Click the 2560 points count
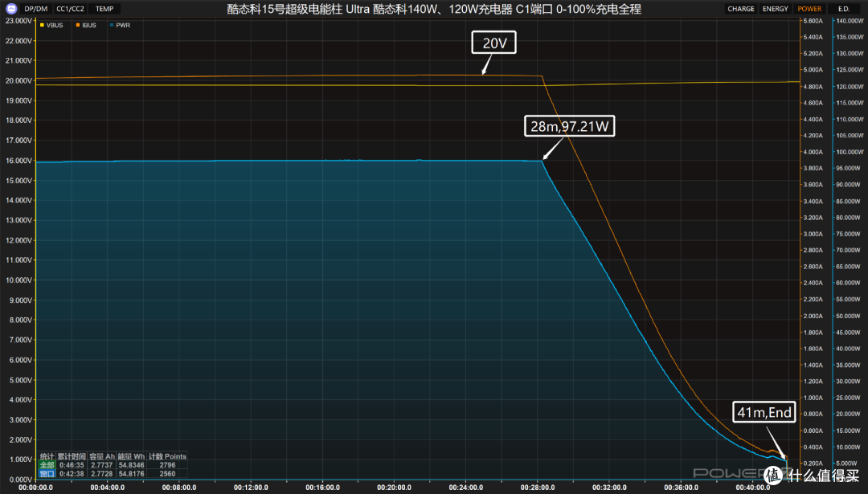 click(x=167, y=474)
